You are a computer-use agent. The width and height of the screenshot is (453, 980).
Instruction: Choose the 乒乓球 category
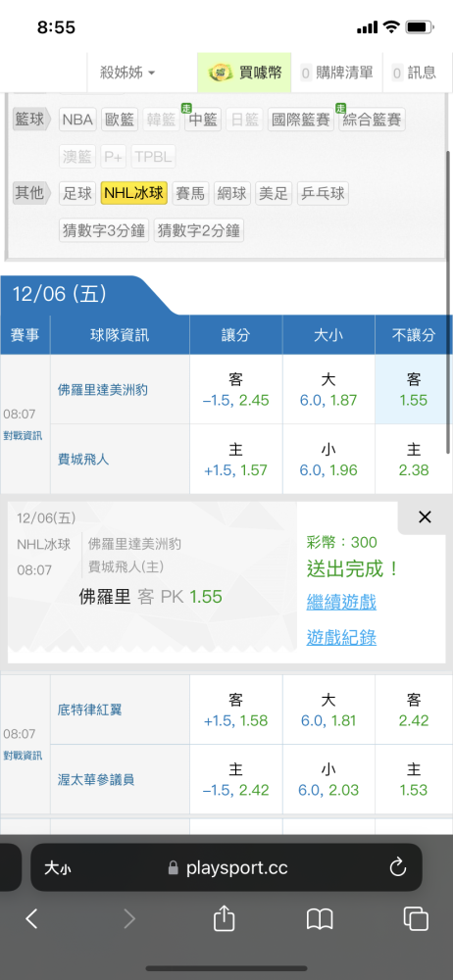click(323, 194)
